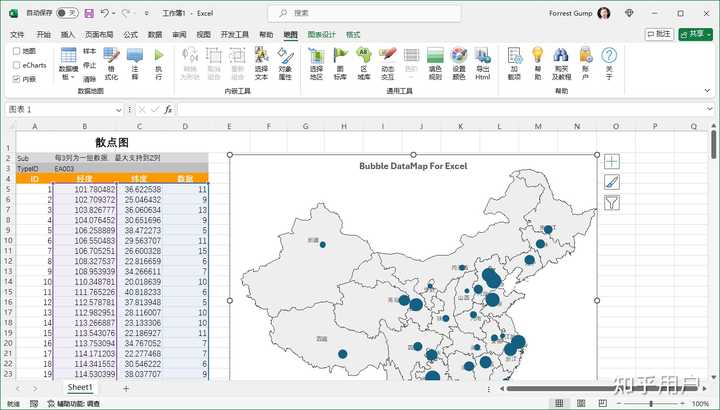720x410 pixels.
Task: Add a new sheet with plus button
Action: click(x=126, y=388)
